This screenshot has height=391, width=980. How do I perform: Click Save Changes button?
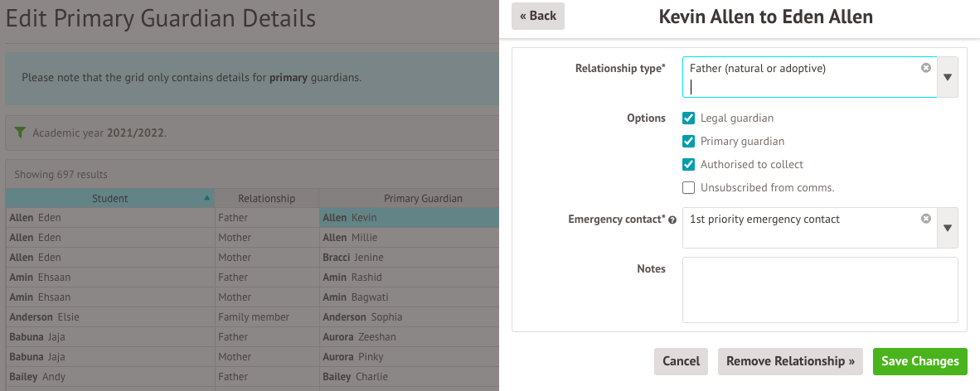(920, 362)
